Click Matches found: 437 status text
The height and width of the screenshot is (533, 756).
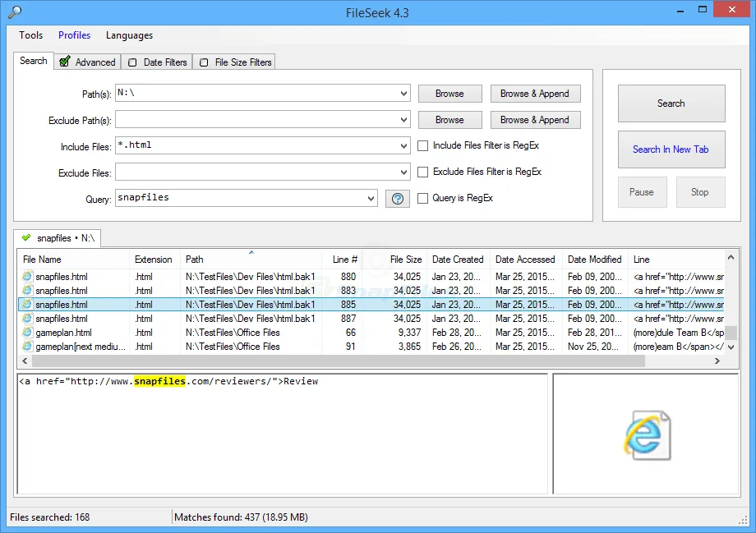coord(241,517)
